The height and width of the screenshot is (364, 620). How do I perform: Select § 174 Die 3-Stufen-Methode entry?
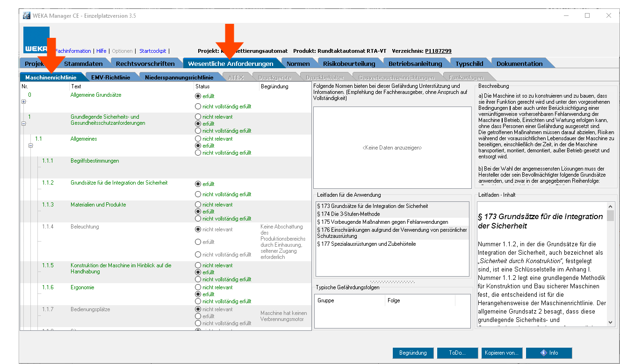348,214
